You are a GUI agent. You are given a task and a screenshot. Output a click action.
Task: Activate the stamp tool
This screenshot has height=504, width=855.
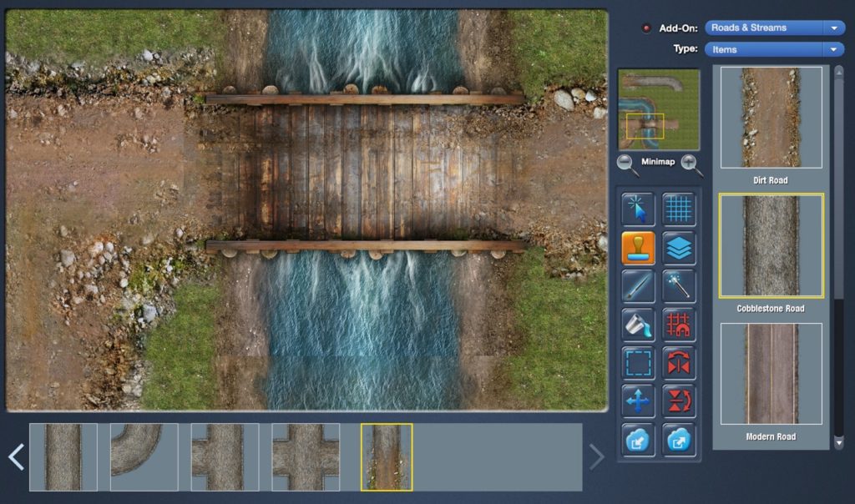click(x=639, y=248)
